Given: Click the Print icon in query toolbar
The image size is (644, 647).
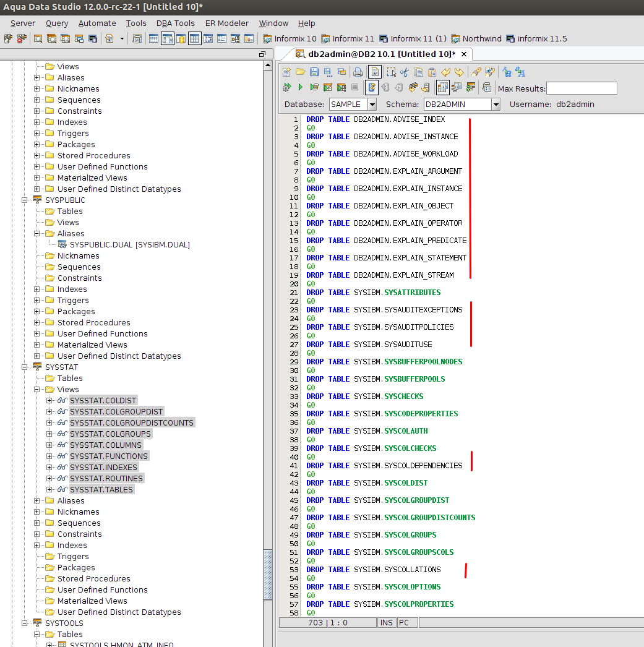Looking at the screenshot, I should [x=358, y=72].
